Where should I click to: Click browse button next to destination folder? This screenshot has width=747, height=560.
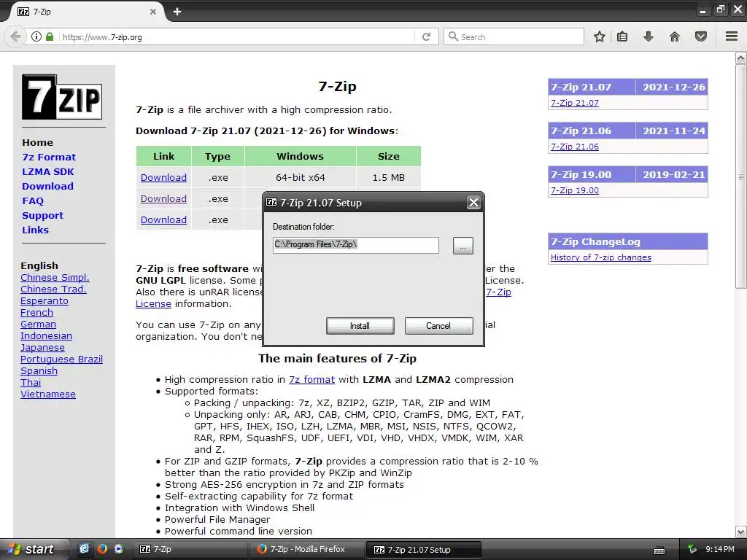(x=462, y=246)
